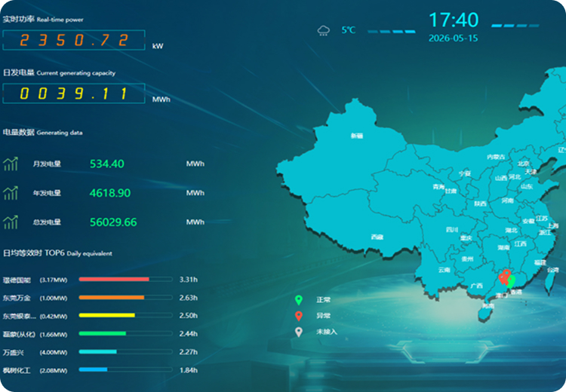This screenshot has width=566, height=392.
Task: Click the 年发电量 label
Action: 47,193
